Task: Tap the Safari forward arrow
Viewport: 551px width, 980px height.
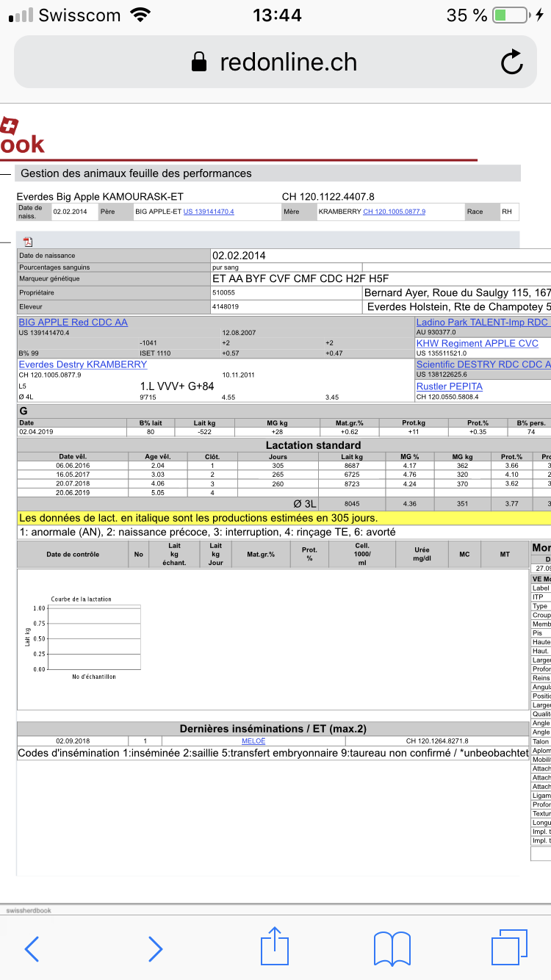Action: (x=155, y=948)
